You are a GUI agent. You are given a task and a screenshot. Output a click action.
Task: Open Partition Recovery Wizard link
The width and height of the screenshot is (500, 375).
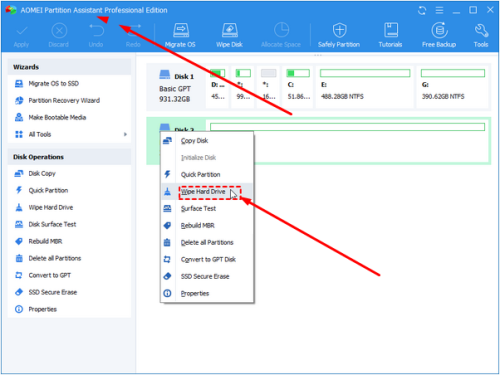tap(64, 101)
